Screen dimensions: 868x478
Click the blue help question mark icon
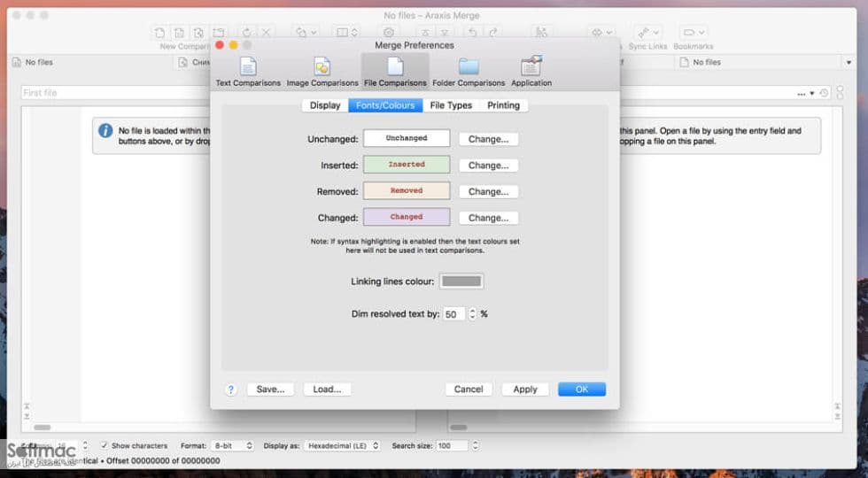pyautogui.click(x=231, y=389)
